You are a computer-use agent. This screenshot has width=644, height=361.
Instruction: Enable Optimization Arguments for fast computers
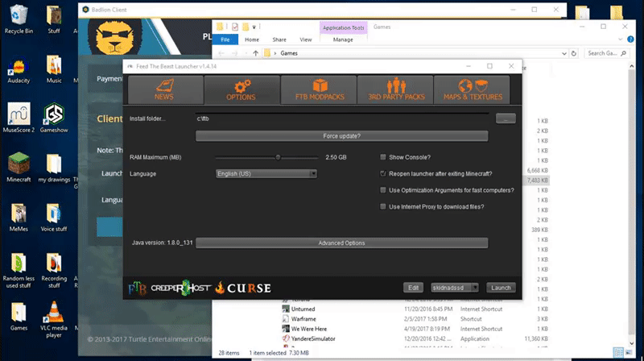tap(383, 190)
